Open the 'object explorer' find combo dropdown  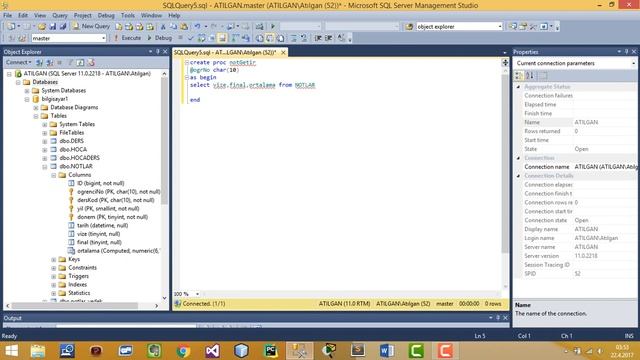[x=500, y=27]
